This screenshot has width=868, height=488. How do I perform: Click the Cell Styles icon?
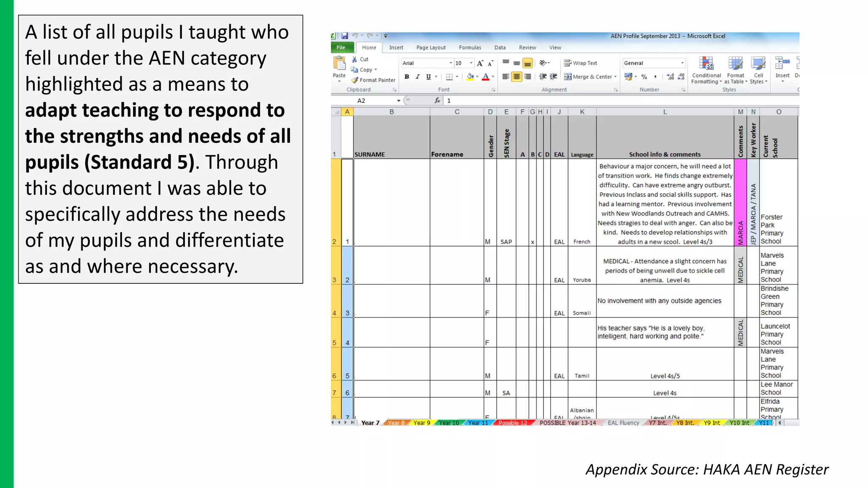pos(758,64)
